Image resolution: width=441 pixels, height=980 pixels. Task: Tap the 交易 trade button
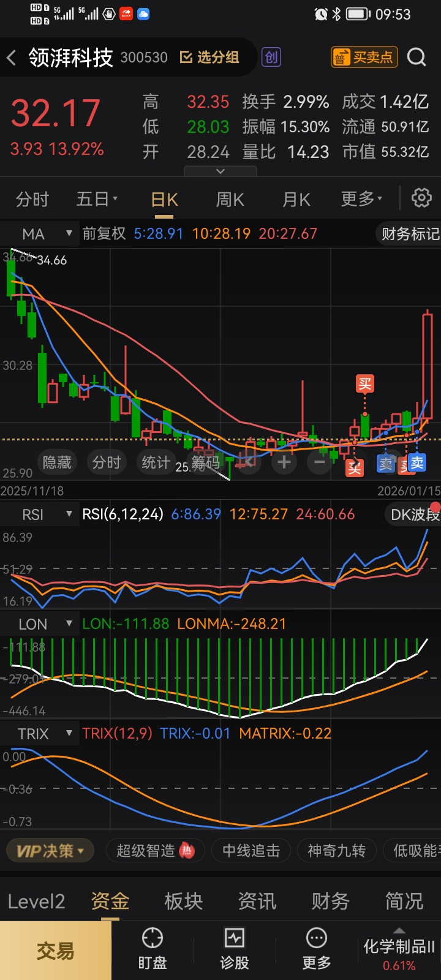[x=56, y=951]
